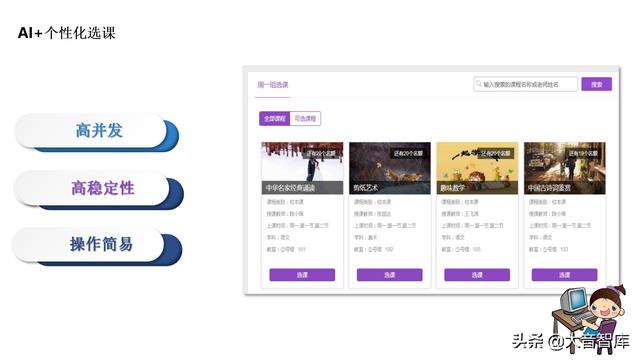This screenshot has height=360, width=640.
Task: Click classroom 101 line in 中华名家经典诵读 card
Action: [x=286, y=249]
